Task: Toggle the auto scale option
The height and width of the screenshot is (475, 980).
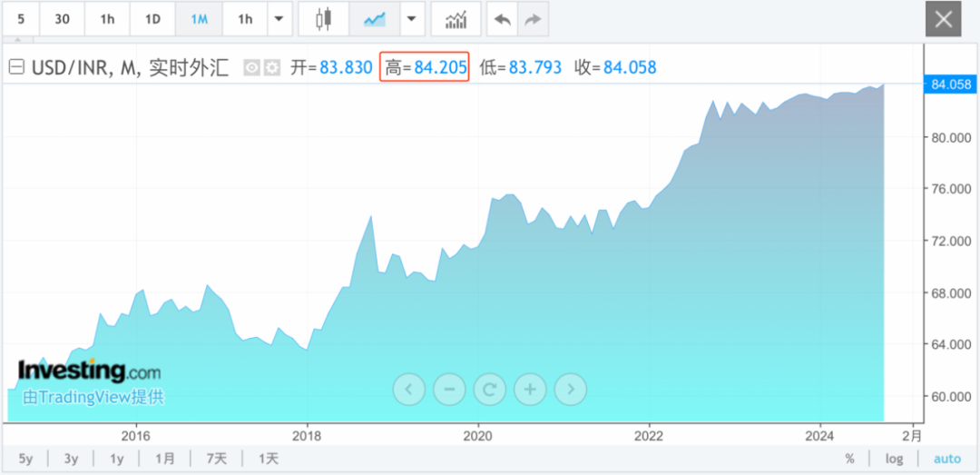Action: [946, 459]
